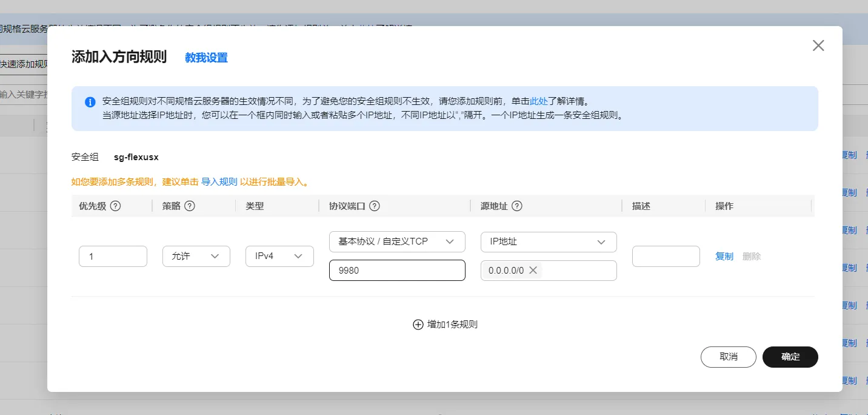This screenshot has height=415, width=868.
Task: Click the policy help question mark icon
Action: tap(190, 206)
